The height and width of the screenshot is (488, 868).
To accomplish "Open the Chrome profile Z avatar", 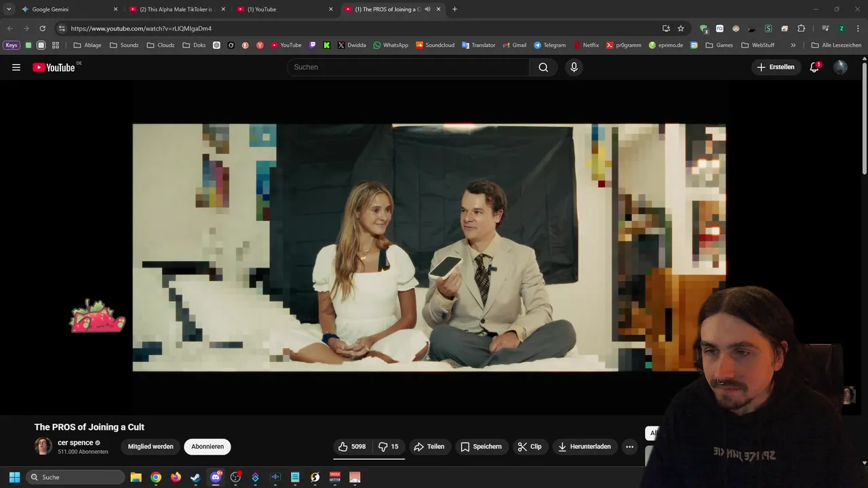I will click(x=842, y=28).
